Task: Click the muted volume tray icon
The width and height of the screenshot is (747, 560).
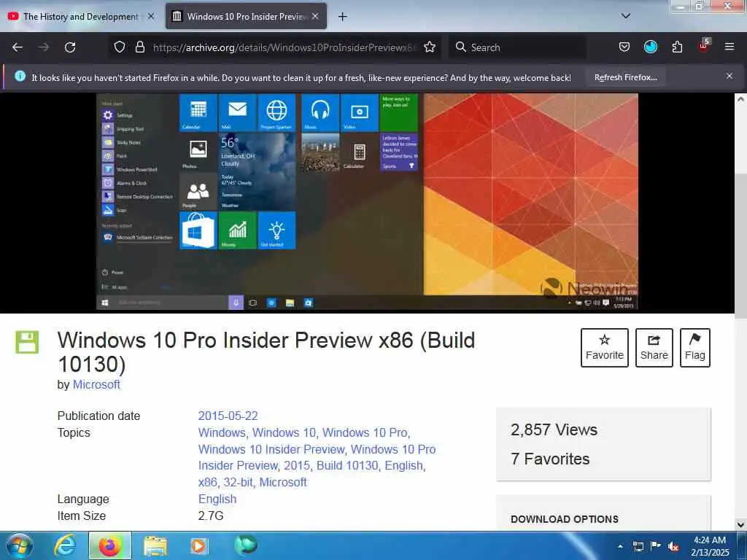Action: click(673, 546)
